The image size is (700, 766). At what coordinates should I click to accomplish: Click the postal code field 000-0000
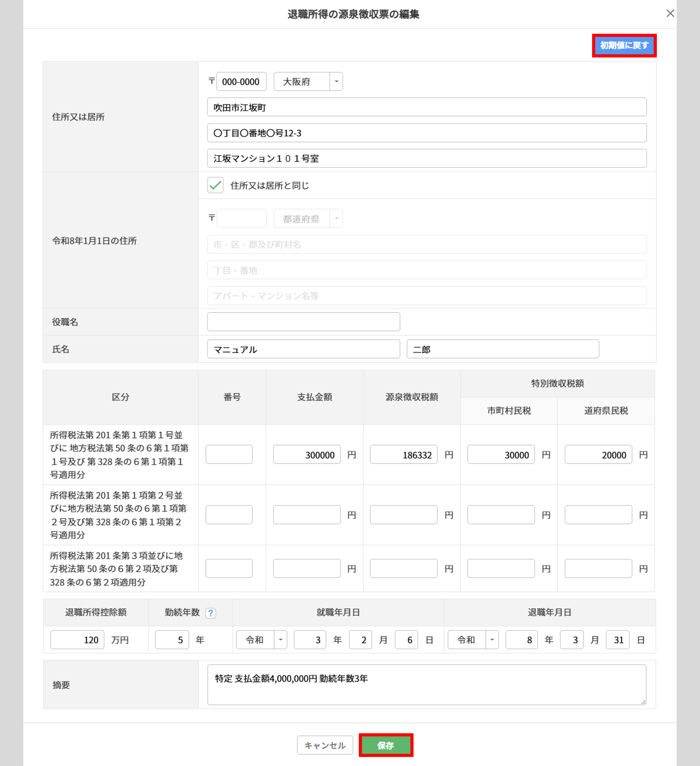(241, 82)
